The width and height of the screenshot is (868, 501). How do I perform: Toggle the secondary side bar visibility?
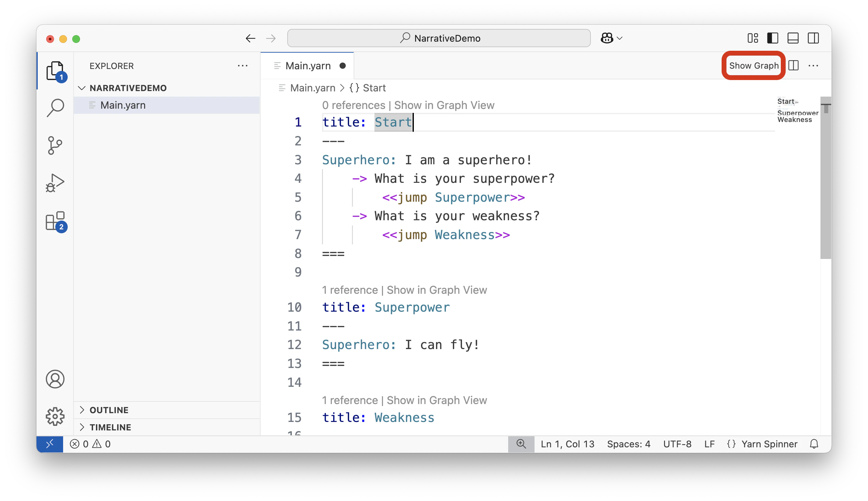coord(813,38)
